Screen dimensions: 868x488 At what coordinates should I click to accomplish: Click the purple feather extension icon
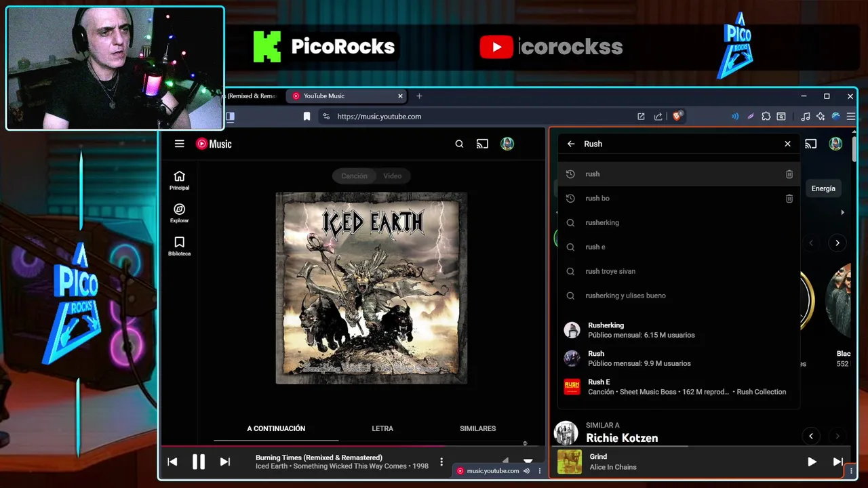click(750, 117)
